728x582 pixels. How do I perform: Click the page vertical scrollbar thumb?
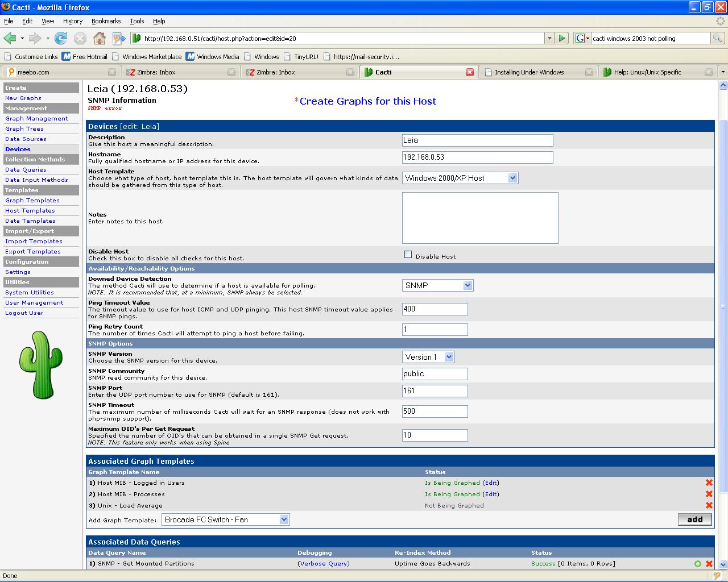pos(723,306)
